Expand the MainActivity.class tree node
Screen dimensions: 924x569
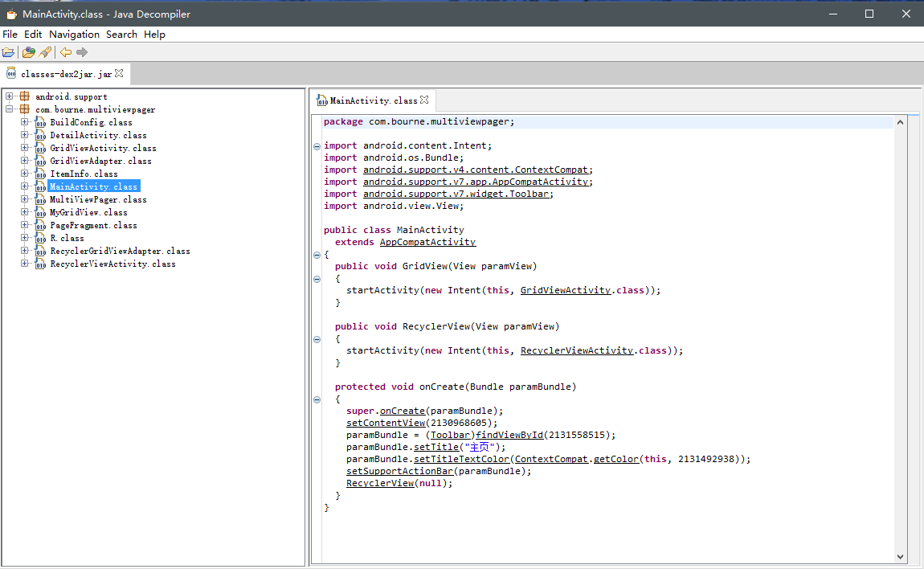click(24, 186)
